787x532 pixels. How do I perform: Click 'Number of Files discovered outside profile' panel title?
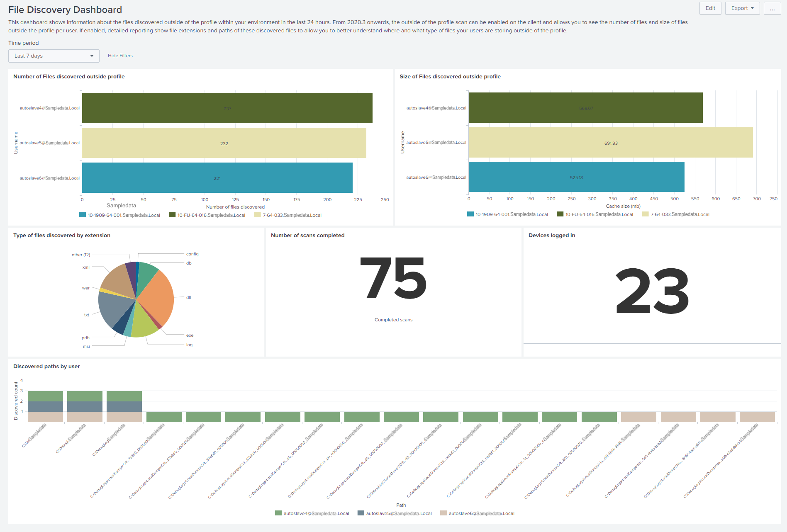[x=69, y=77]
